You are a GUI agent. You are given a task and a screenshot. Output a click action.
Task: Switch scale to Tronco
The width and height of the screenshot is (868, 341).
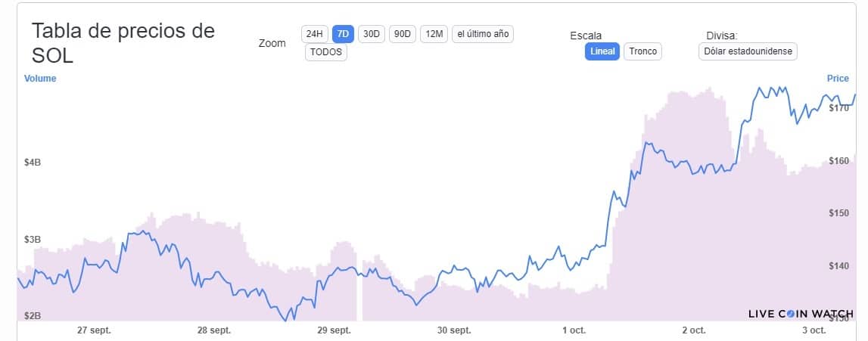tap(643, 51)
